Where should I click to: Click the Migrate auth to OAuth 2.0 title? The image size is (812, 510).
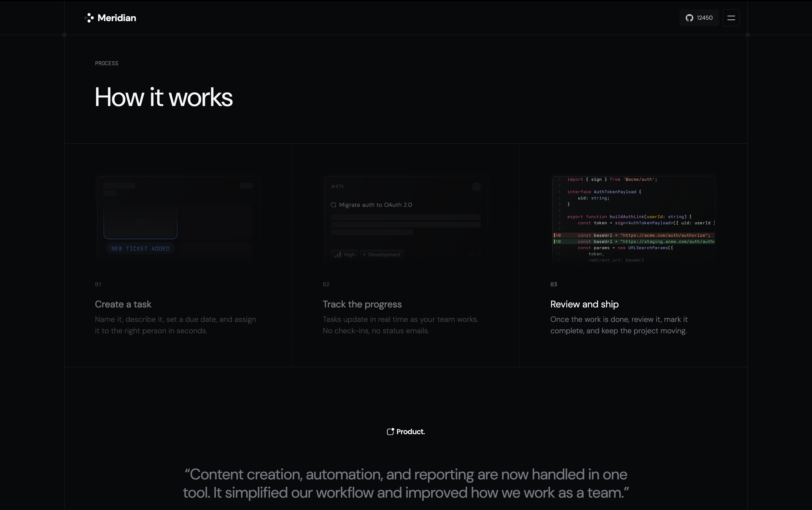(x=375, y=205)
